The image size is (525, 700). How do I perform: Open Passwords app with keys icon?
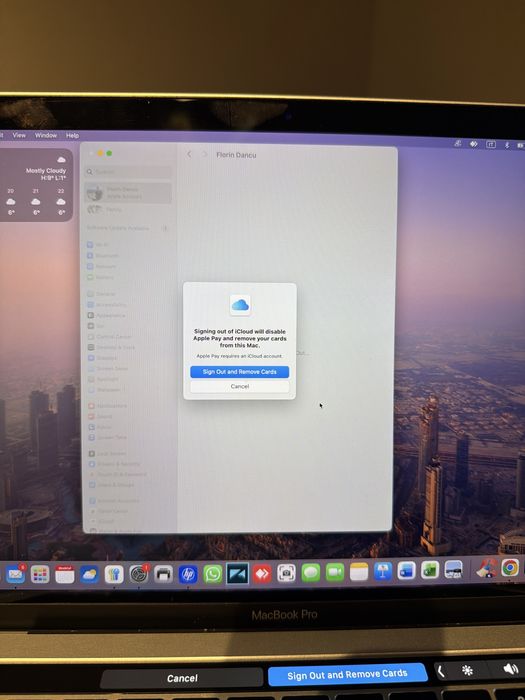click(114, 574)
